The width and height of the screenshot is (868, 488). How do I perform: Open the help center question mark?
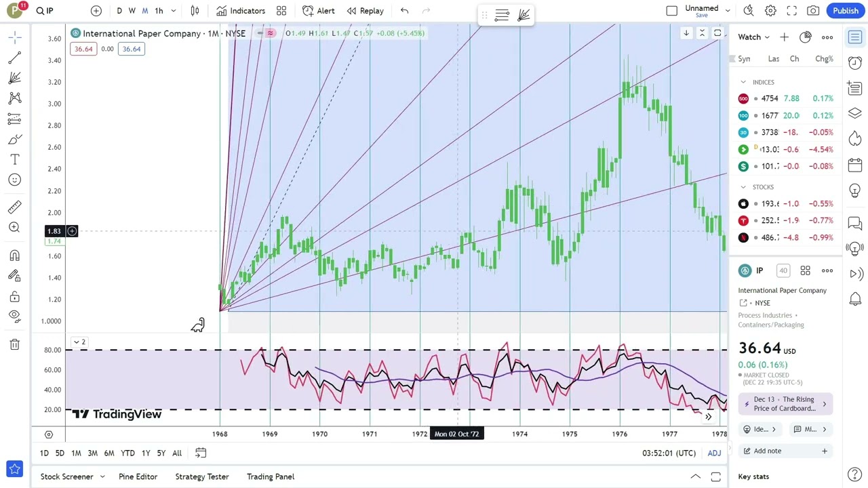pos(855,474)
